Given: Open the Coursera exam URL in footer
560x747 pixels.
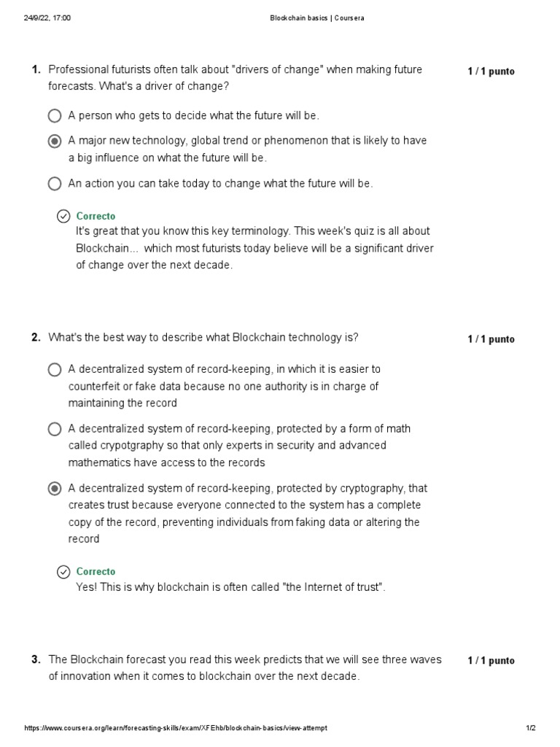Looking at the screenshot, I should click(176, 728).
